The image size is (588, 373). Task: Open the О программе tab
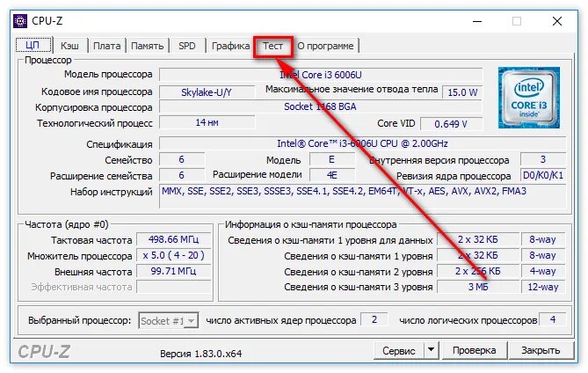pyautogui.click(x=325, y=46)
